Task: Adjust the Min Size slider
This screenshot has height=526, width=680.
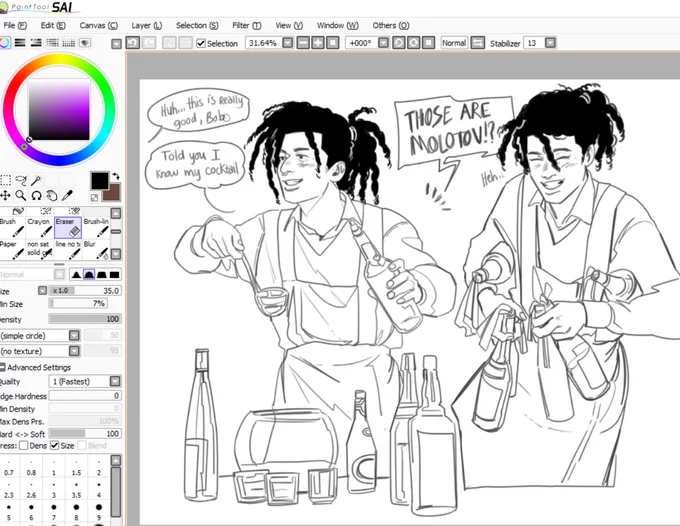Action: click(78, 304)
